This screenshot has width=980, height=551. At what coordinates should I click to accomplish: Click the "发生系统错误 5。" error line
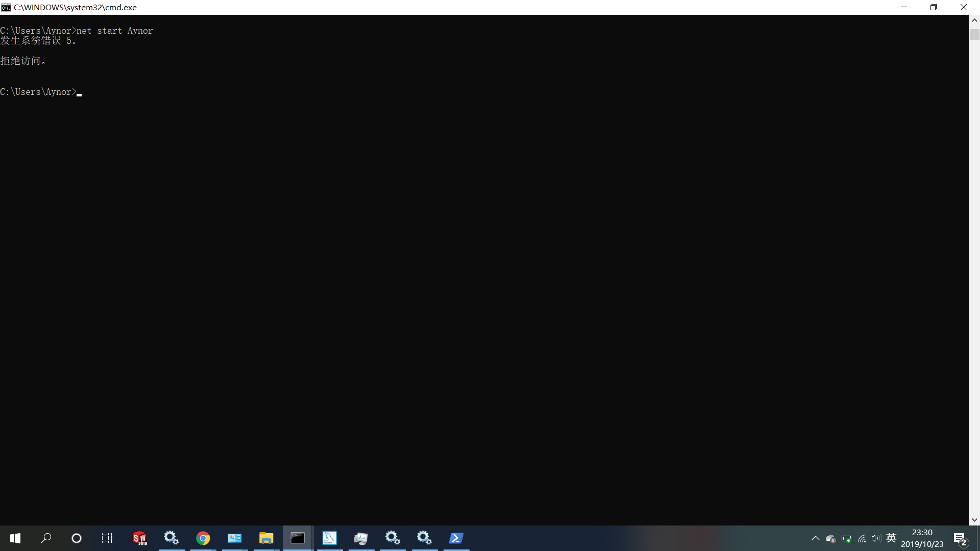point(38,41)
